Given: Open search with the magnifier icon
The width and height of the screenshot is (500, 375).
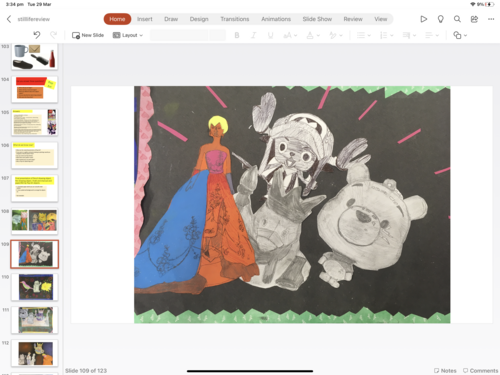Looking at the screenshot, I should (x=457, y=19).
